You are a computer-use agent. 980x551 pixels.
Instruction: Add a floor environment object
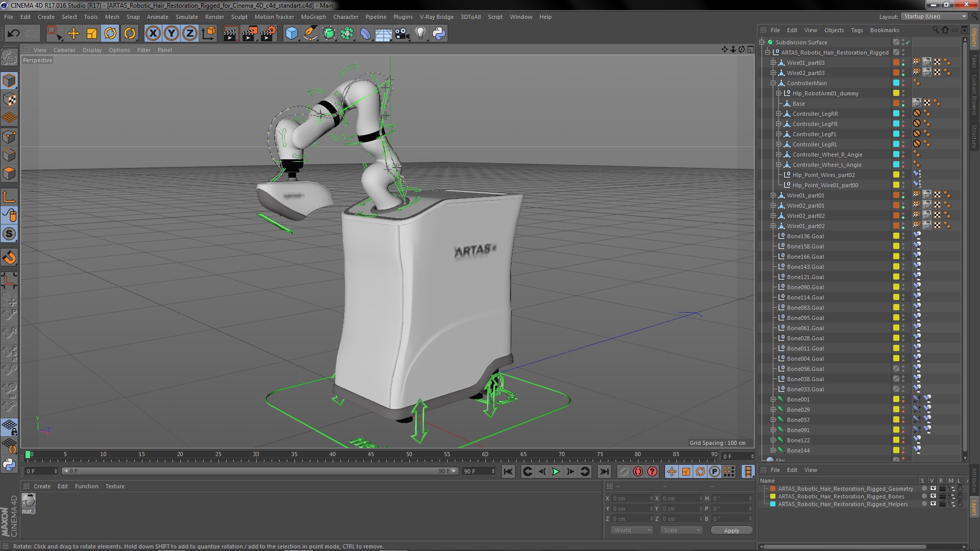383,34
